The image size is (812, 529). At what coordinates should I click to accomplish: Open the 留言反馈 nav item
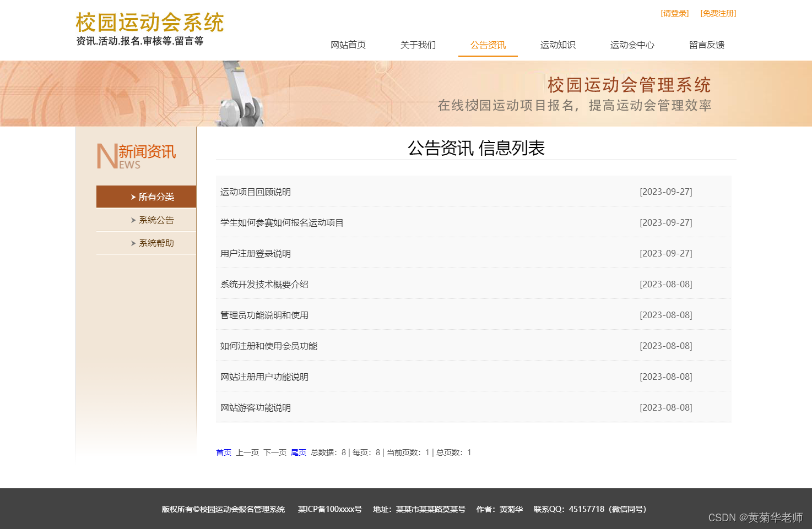pyautogui.click(x=707, y=45)
